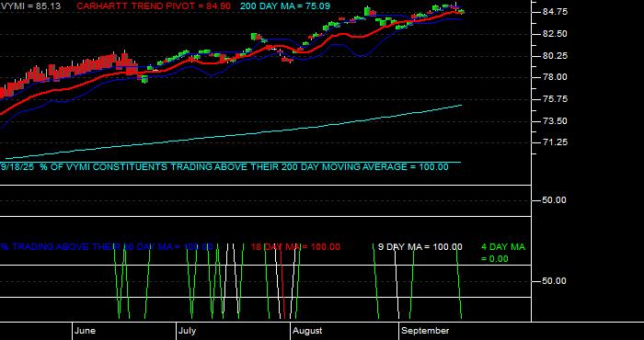This screenshot has height=340, width=644.
Task: Click the 80.25 price axis value
Action: [555, 55]
